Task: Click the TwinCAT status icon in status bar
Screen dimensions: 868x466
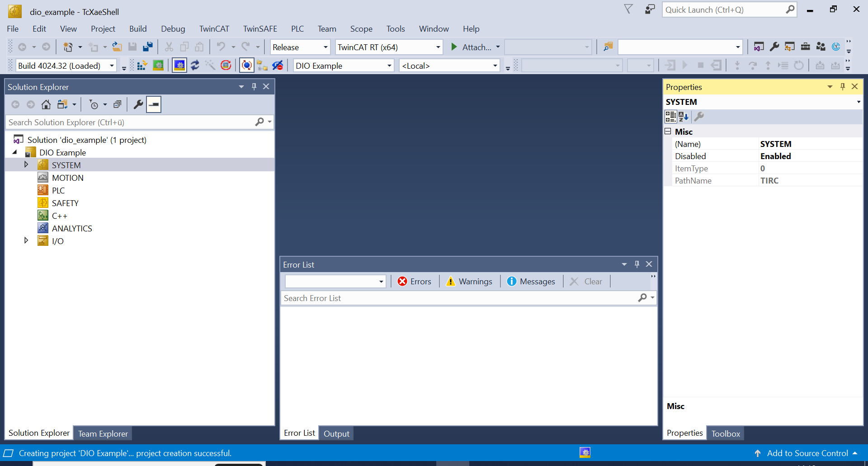Action: [x=585, y=453]
